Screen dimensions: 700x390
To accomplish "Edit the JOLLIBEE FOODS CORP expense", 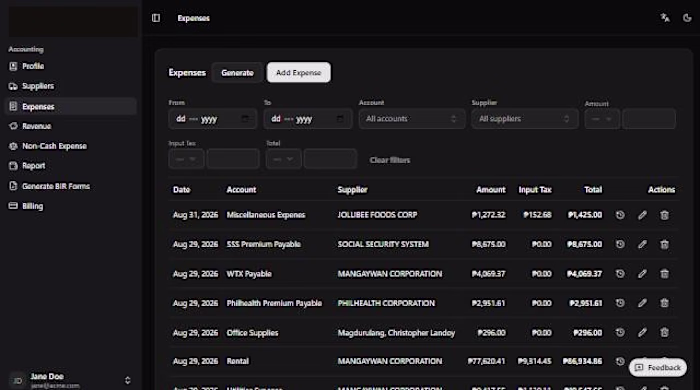I will coord(642,215).
